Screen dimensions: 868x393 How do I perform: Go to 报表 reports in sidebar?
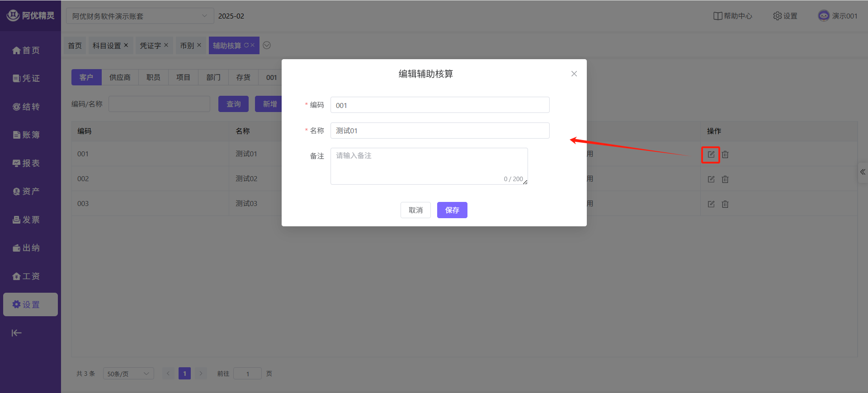click(26, 163)
